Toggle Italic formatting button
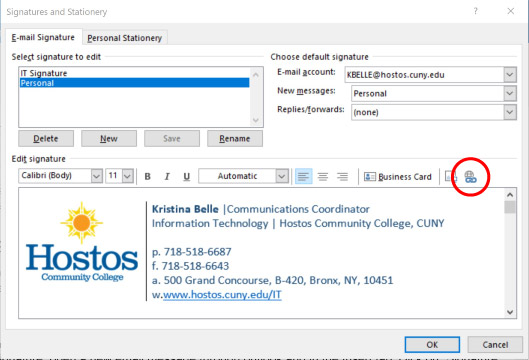This screenshot has width=529, height=360. 167,176
